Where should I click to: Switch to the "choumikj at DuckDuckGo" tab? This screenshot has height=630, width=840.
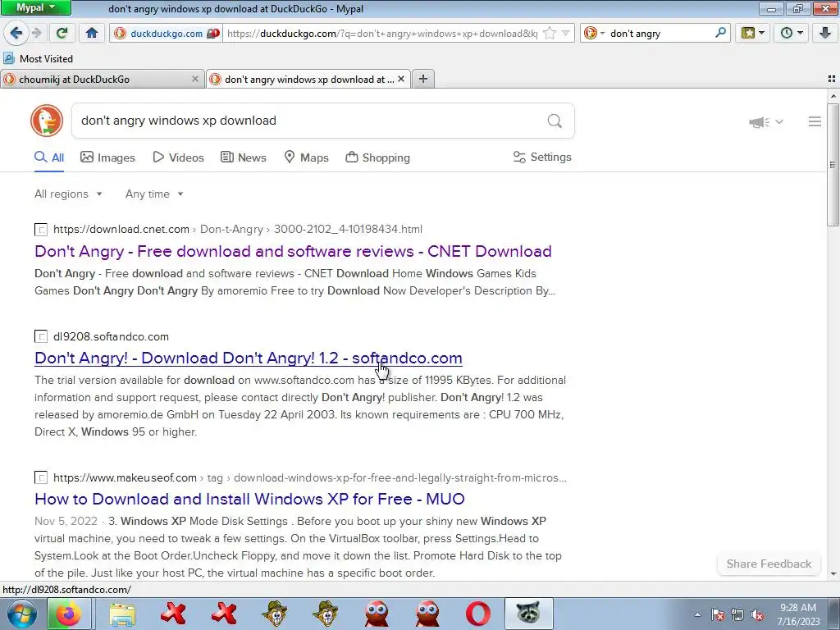(x=102, y=80)
